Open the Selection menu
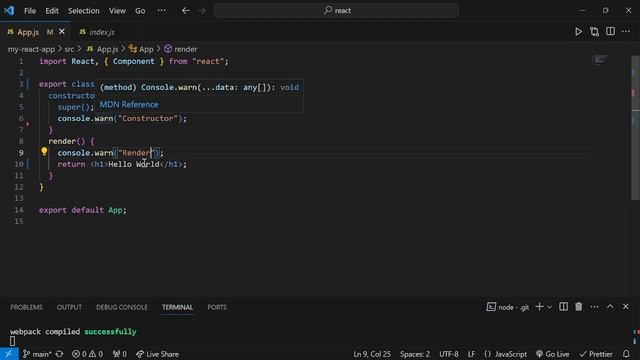640x360 pixels. [84, 11]
